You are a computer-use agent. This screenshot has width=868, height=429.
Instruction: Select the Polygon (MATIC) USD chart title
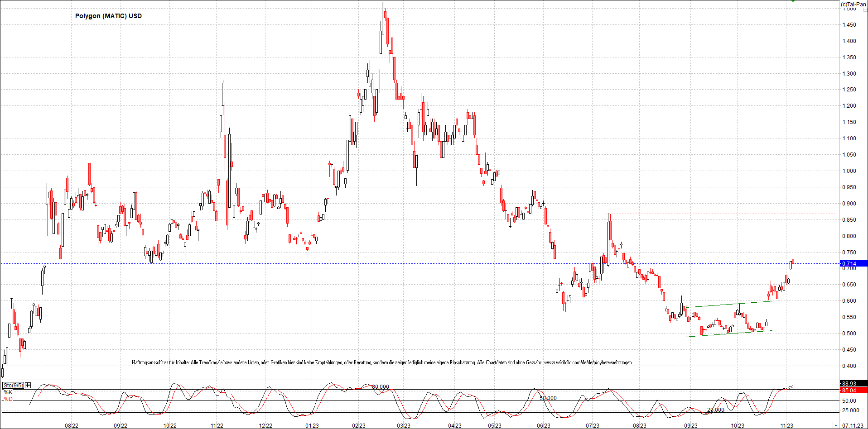tap(108, 16)
